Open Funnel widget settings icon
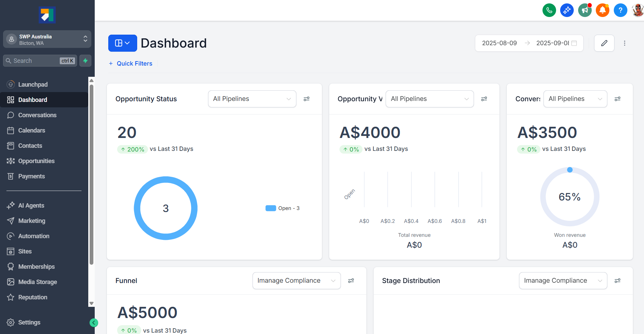644x334 pixels. point(351,280)
